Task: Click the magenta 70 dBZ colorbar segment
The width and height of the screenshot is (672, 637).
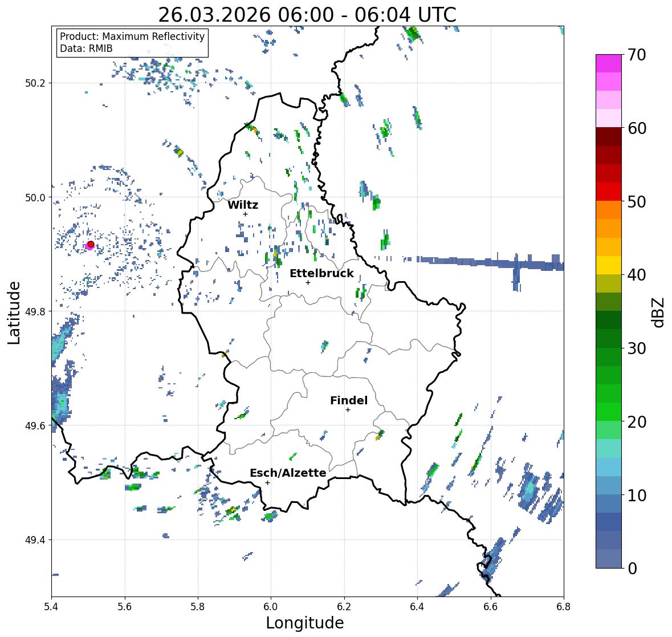Action: coord(609,63)
